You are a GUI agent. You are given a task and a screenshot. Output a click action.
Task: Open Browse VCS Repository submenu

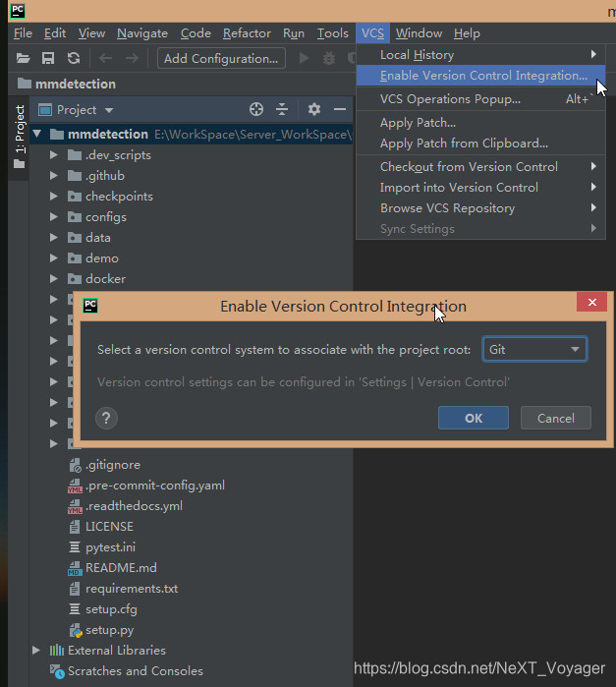click(480, 207)
